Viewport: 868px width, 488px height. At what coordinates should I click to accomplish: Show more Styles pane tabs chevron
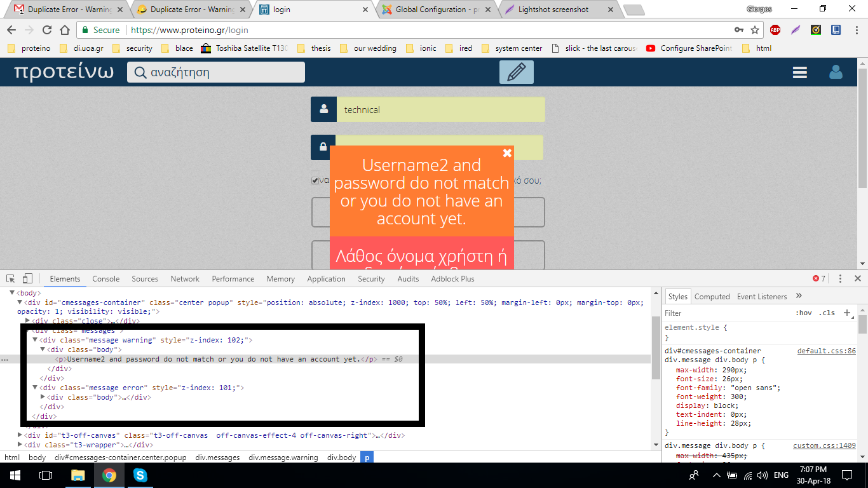[x=799, y=296]
